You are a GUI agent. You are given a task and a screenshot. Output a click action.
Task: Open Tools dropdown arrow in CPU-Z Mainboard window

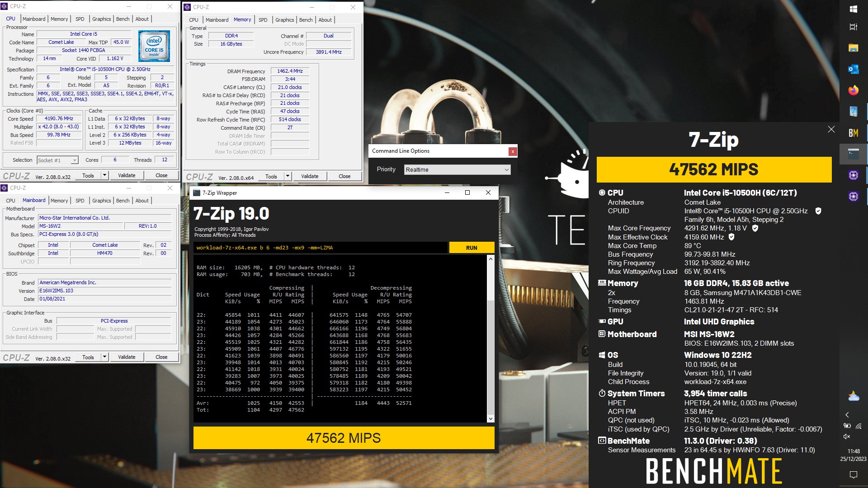click(x=104, y=357)
